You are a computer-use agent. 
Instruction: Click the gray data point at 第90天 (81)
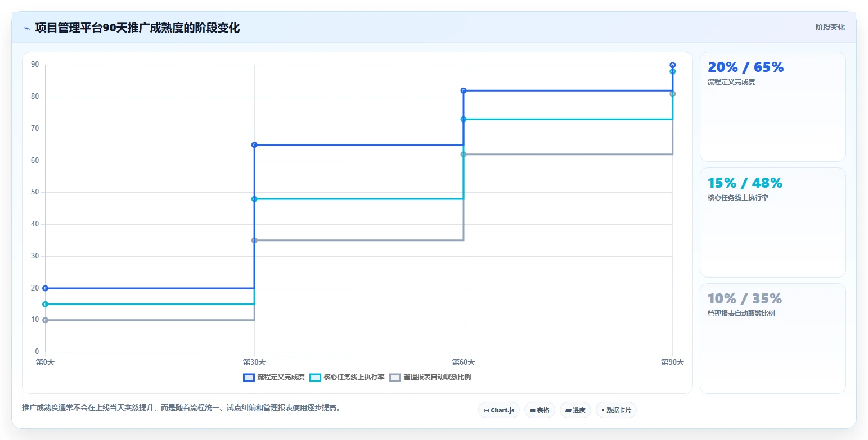[673, 94]
